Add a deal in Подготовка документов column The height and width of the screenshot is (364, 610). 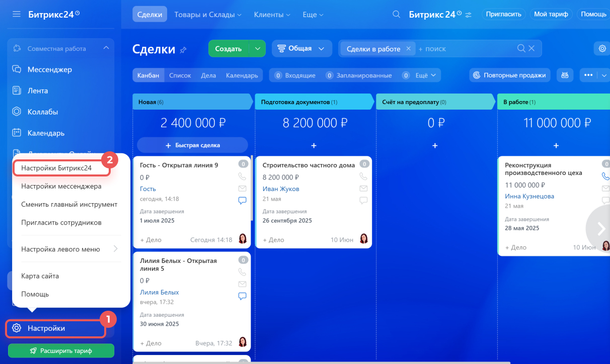pyautogui.click(x=314, y=145)
